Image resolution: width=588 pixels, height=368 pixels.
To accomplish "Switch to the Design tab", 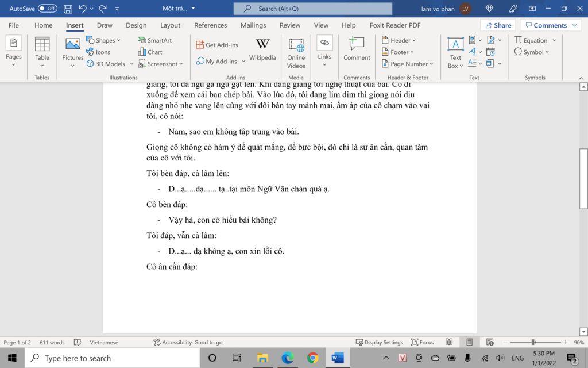I will click(x=136, y=25).
